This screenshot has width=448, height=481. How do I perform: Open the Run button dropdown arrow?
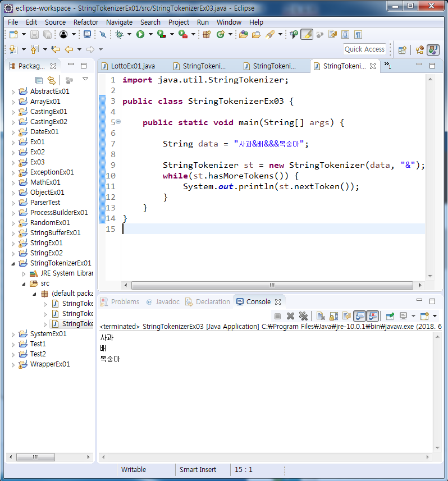pos(150,34)
